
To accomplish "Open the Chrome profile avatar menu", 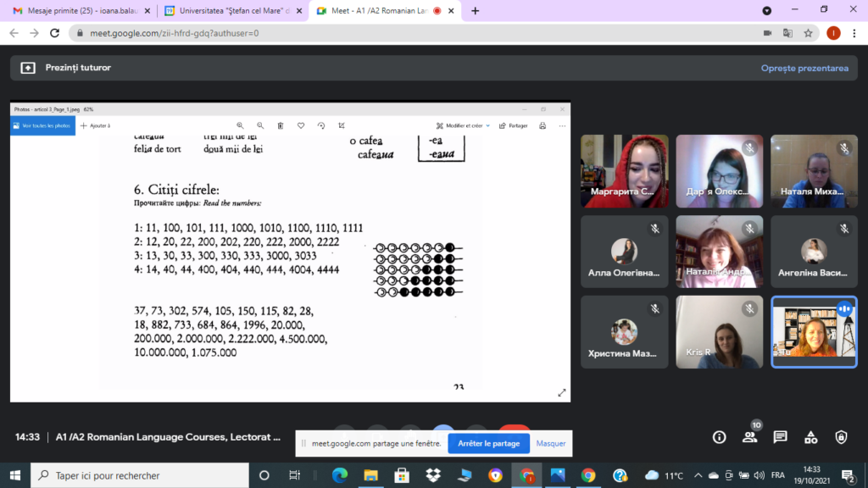I will coord(833,33).
